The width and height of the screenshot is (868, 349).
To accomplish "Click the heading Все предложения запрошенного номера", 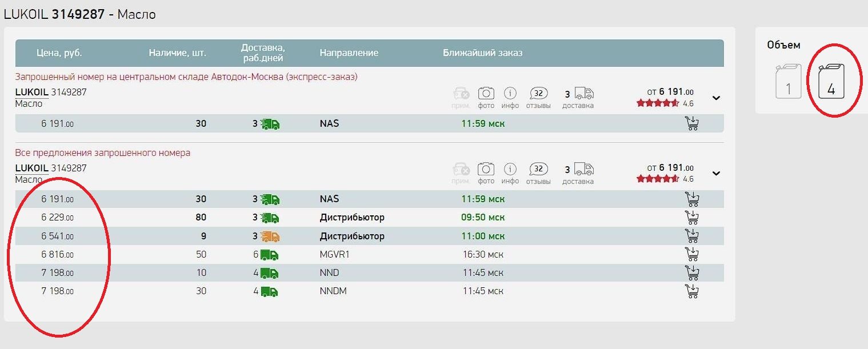I will (x=103, y=153).
